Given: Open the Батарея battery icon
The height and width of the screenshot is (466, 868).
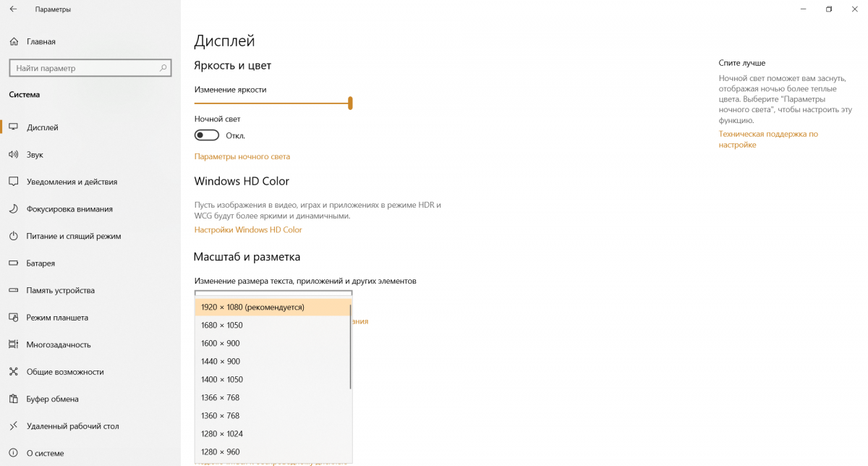Looking at the screenshot, I should [x=13, y=263].
